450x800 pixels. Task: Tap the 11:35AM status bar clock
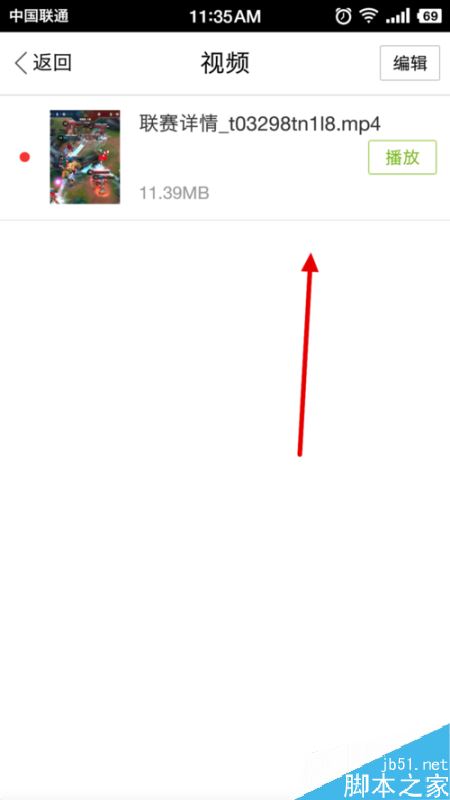(225, 16)
